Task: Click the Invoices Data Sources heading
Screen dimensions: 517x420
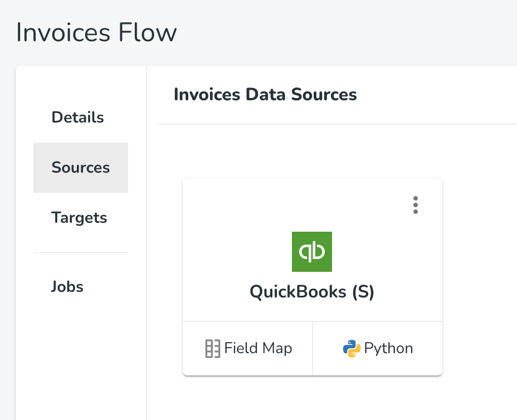Action: pyautogui.click(x=265, y=95)
